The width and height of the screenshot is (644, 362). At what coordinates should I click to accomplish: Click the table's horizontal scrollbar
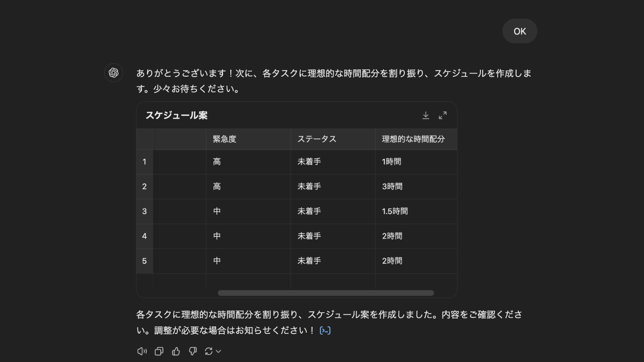(x=326, y=293)
